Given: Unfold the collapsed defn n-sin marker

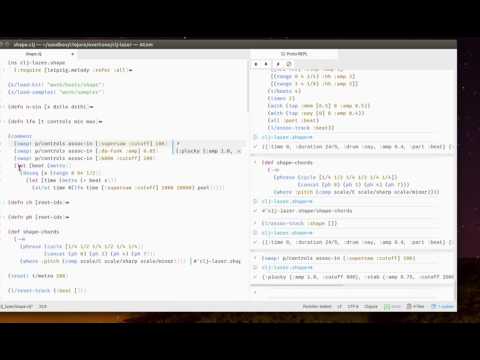Looking at the screenshot, I should click(x=91, y=107).
